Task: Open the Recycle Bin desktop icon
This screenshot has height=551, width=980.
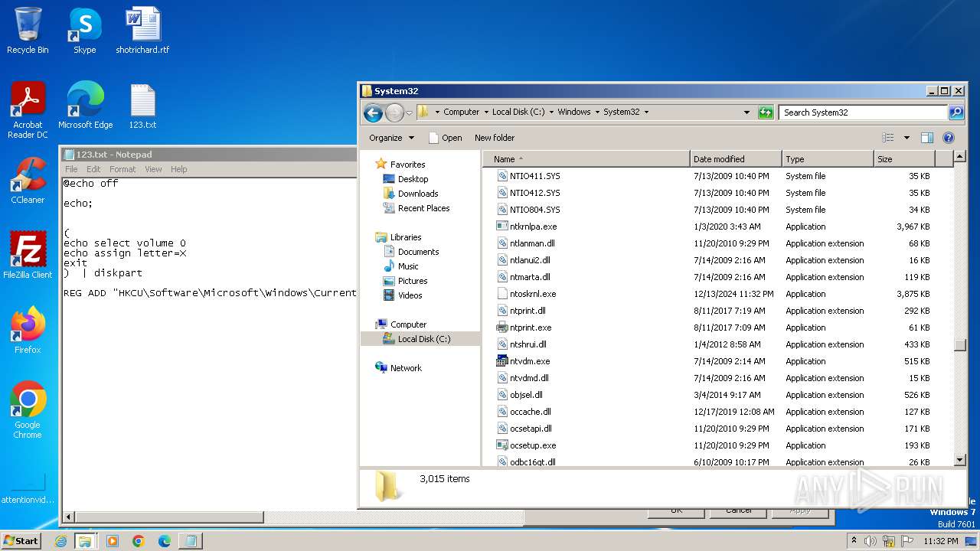Action: pos(28,31)
